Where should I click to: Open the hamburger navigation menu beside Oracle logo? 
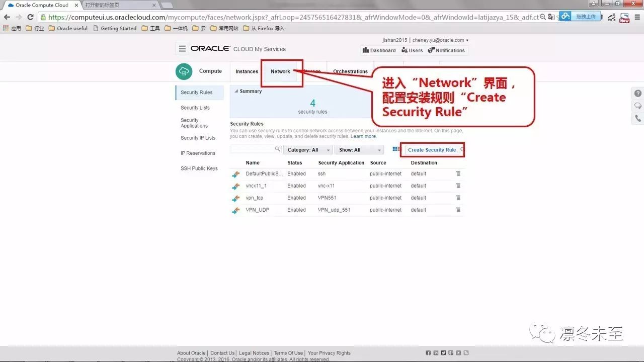[182, 49]
